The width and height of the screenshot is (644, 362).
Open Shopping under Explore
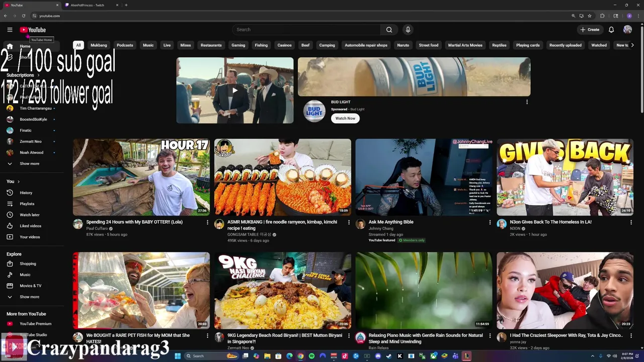tap(28, 263)
